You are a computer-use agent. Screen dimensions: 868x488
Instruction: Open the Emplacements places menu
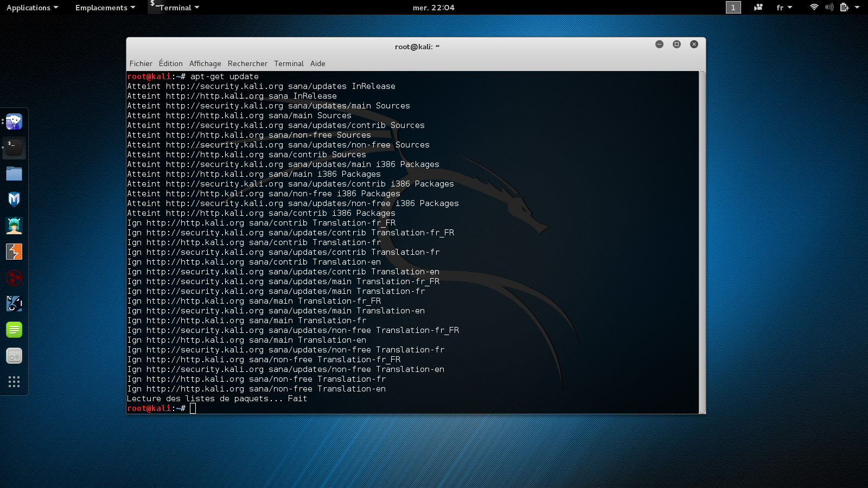pos(105,8)
